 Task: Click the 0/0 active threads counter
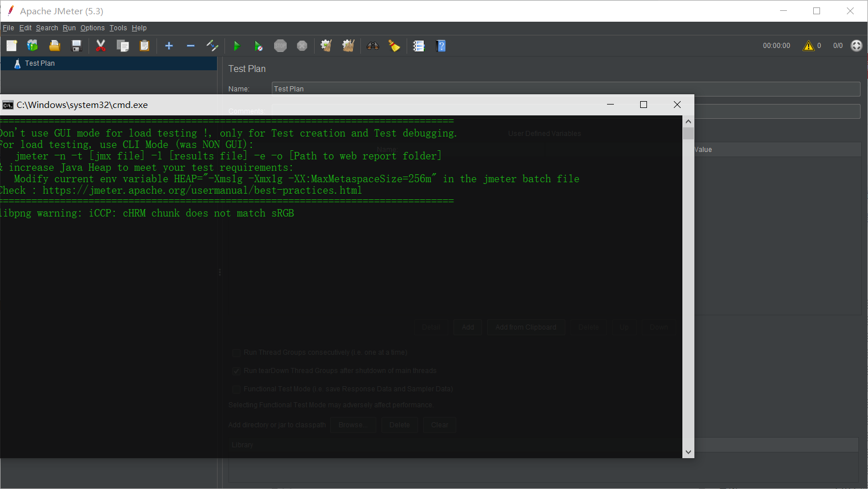tap(838, 46)
